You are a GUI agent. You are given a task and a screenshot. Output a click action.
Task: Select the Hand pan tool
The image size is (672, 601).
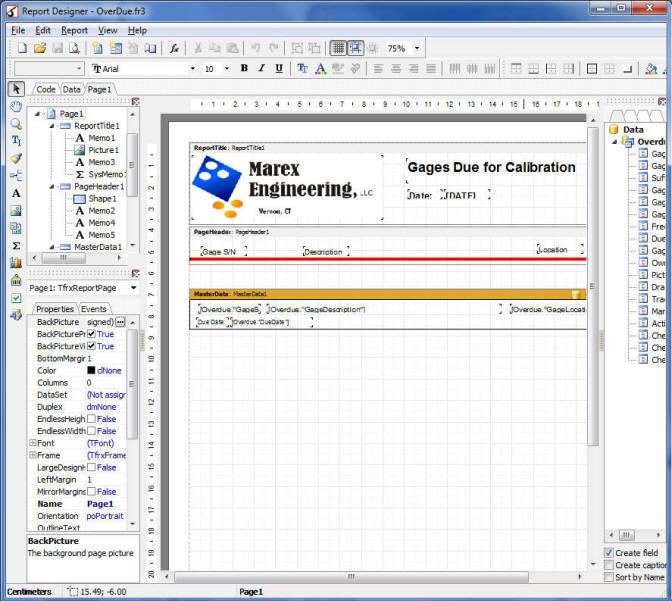point(16,106)
